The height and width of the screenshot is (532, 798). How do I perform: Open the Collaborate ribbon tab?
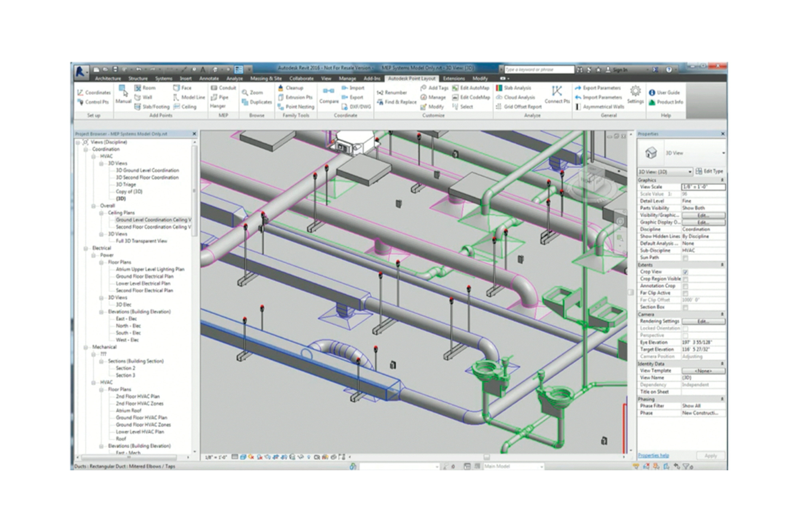tap(301, 78)
